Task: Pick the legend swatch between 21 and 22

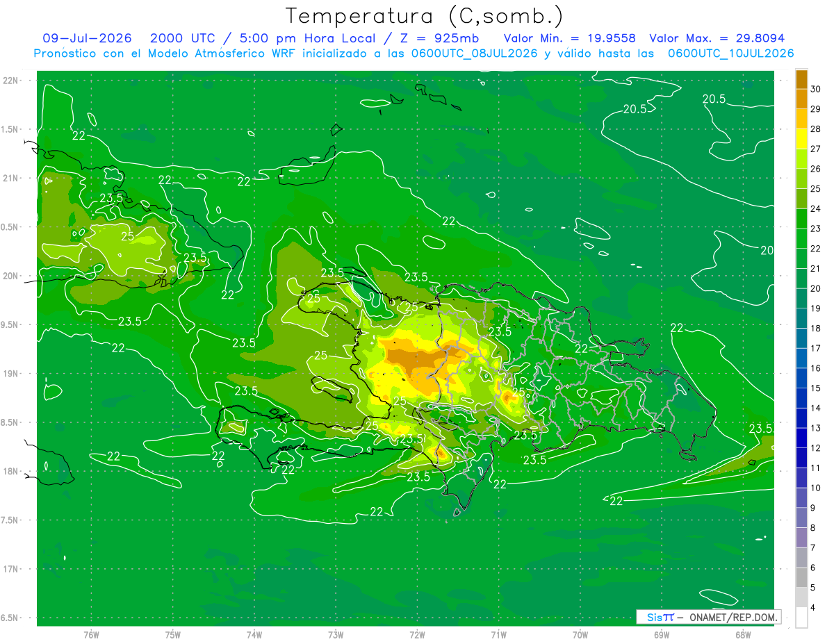Action: coord(801,258)
